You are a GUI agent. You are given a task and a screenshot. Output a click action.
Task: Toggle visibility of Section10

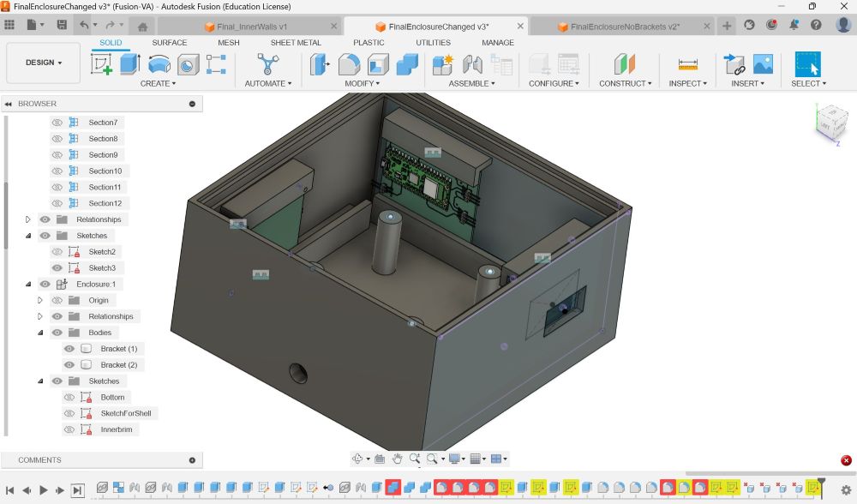coord(57,171)
